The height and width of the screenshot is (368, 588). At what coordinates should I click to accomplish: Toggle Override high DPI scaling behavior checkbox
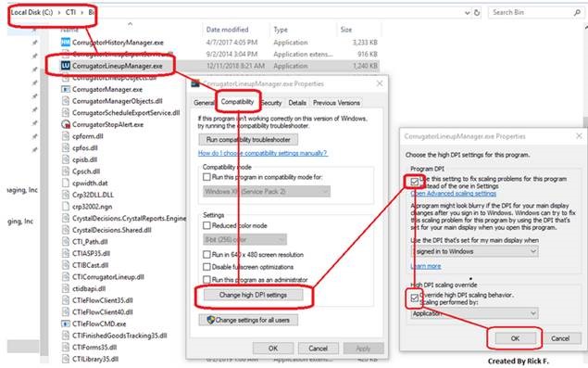click(x=414, y=298)
